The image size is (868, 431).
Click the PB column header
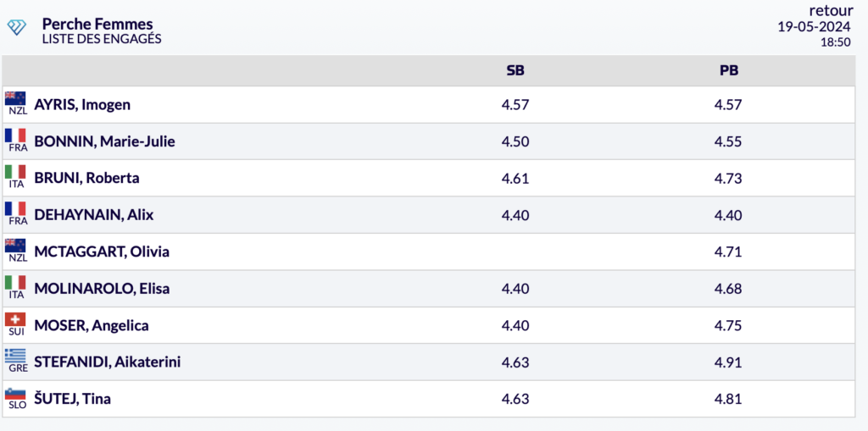[729, 70]
